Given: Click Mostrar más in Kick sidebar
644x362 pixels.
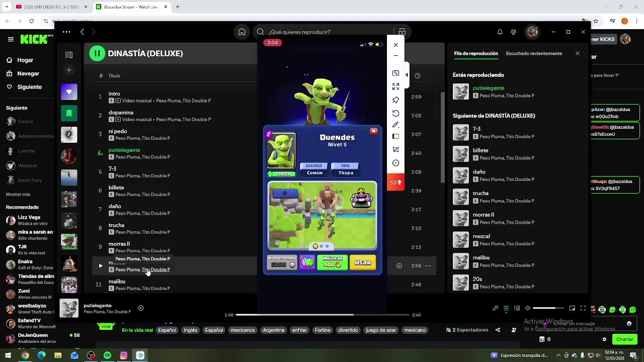Looking at the screenshot, I should click(x=18, y=194).
